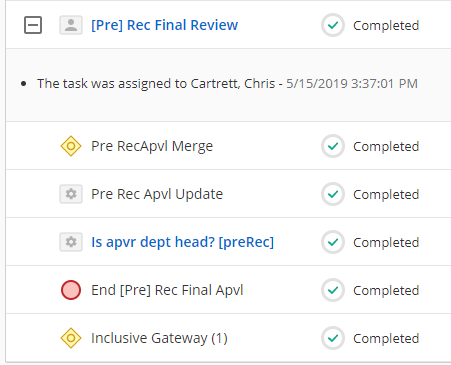Viewport: 451px width, 365px height.
Task: Click the green check next to Rec Final Review
Action: click(x=333, y=25)
